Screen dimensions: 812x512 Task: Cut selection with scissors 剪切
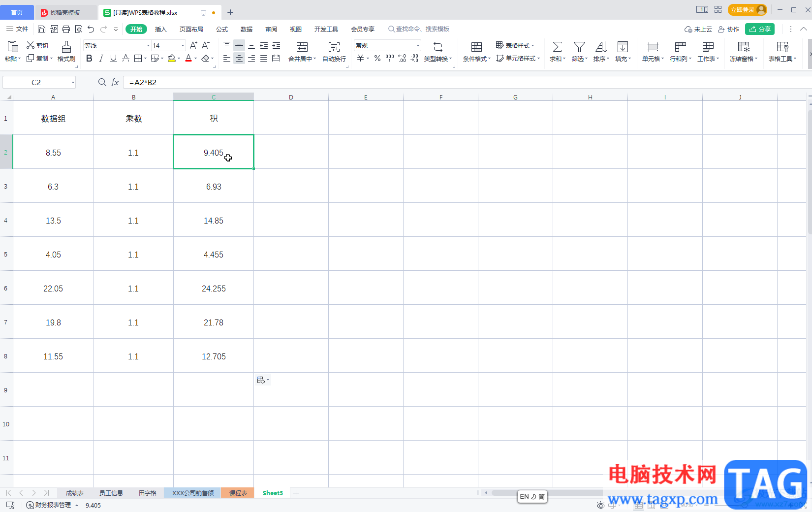pos(37,45)
